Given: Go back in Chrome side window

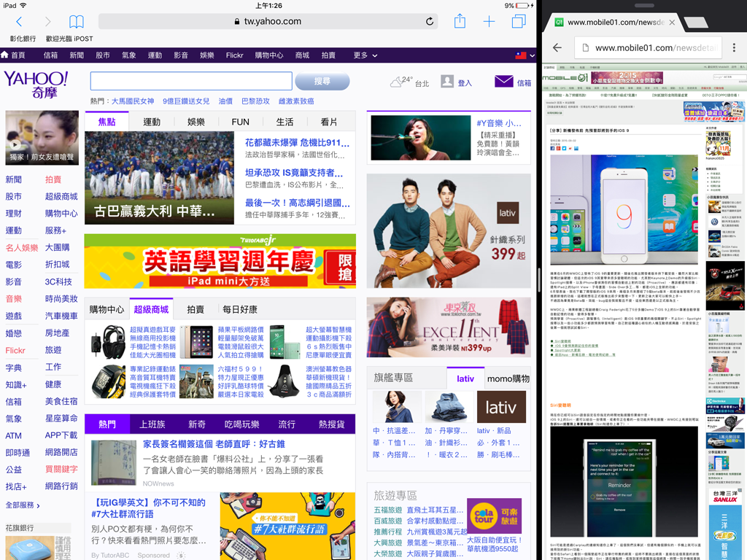Looking at the screenshot, I should coord(557,47).
